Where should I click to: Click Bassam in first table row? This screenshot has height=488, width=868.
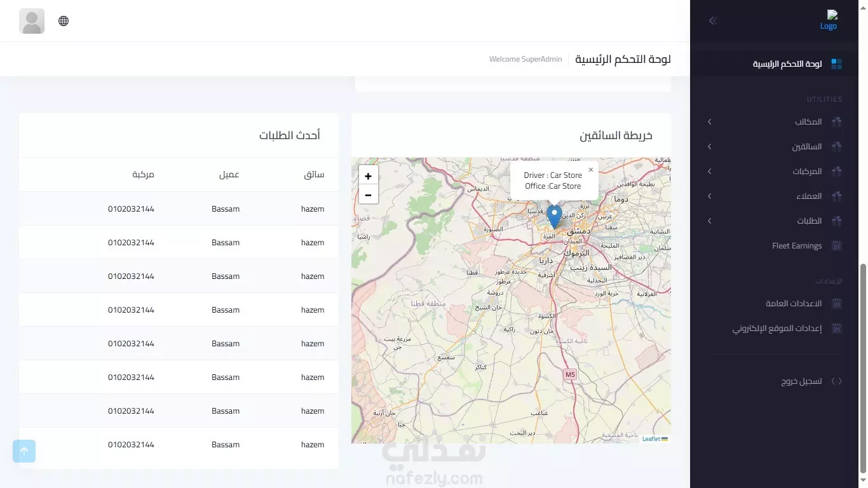[x=226, y=209]
